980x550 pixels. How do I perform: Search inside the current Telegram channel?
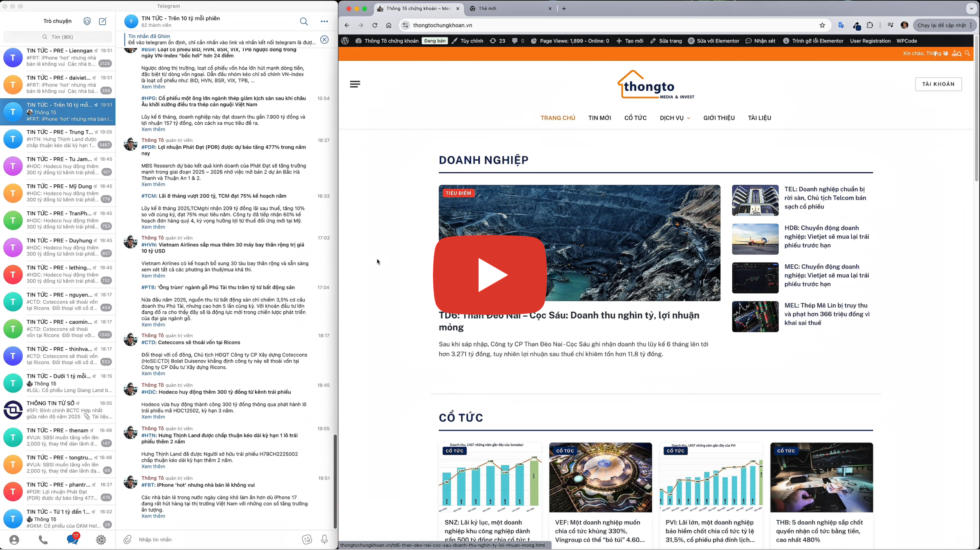click(x=304, y=21)
